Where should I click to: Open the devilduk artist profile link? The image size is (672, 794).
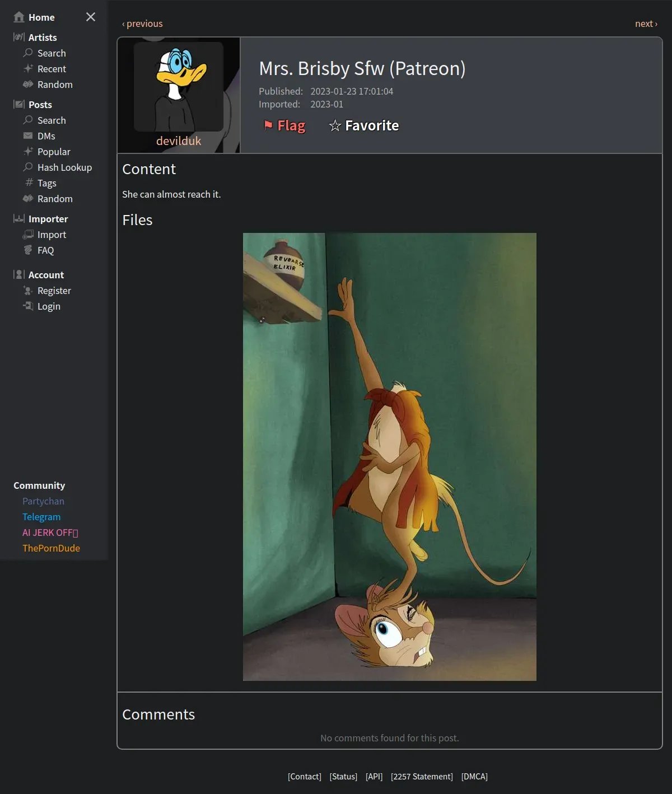[x=179, y=141]
